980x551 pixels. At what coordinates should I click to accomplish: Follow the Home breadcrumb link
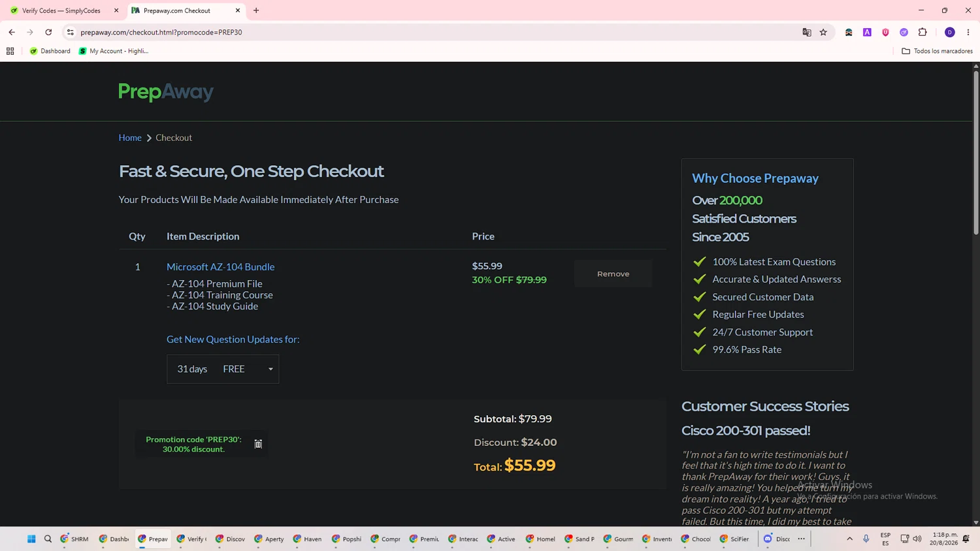[130, 138]
